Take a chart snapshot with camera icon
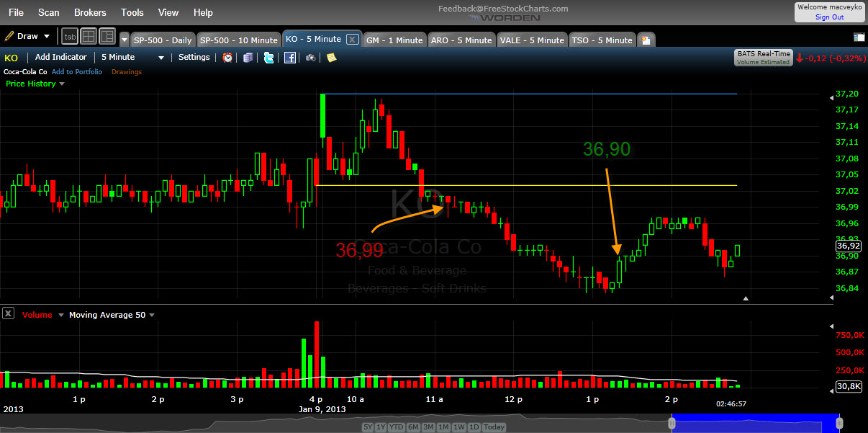Image resolution: width=868 pixels, height=433 pixels. 311,58
